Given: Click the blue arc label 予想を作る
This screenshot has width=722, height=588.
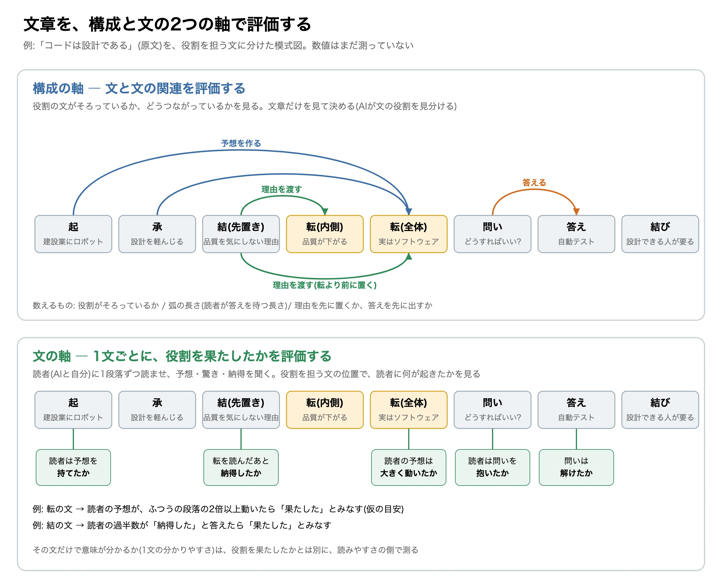Looking at the screenshot, I should click(241, 143).
